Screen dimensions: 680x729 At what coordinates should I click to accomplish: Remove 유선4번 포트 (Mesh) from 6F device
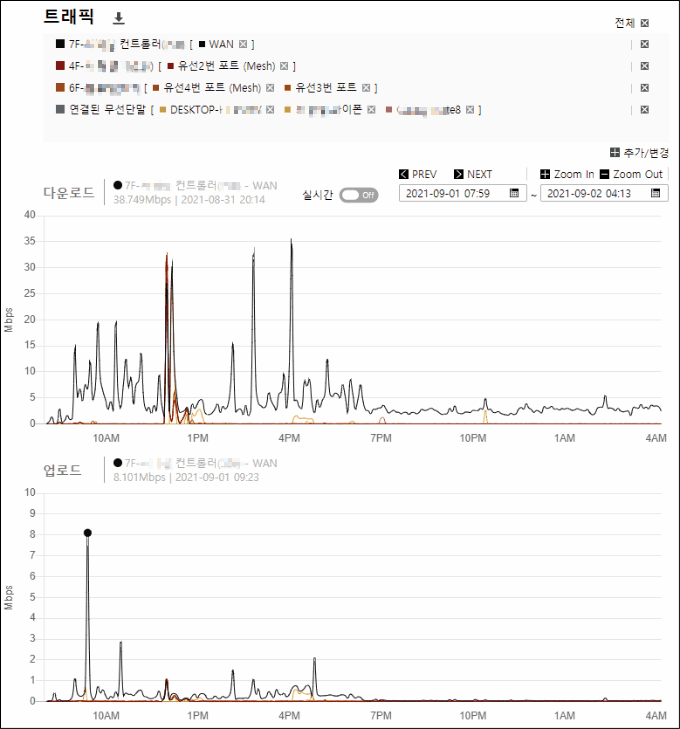(270, 88)
